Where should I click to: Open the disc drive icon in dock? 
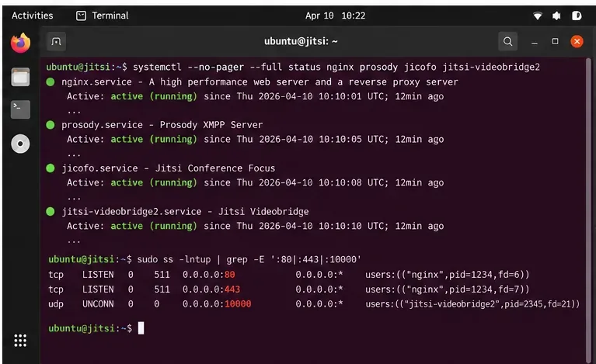pos(20,144)
